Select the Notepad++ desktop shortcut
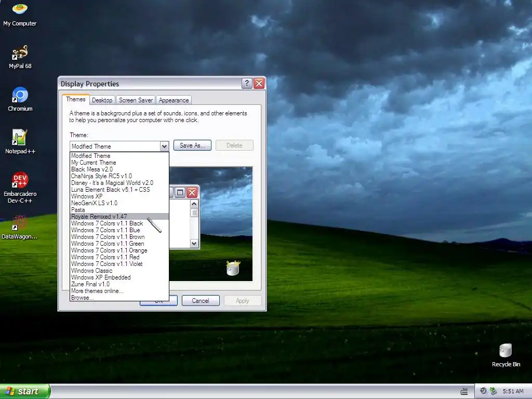This screenshot has height=399, width=532. (20, 142)
